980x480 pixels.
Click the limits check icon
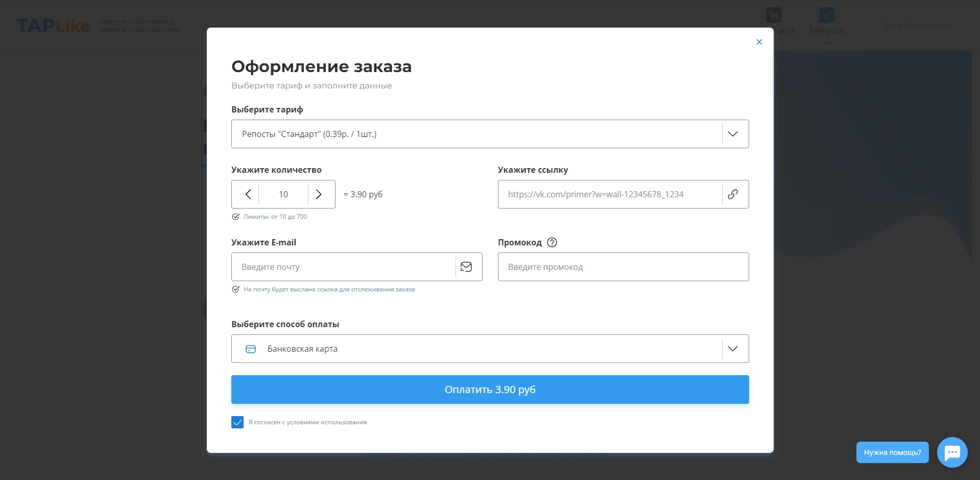pyautogui.click(x=235, y=217)
